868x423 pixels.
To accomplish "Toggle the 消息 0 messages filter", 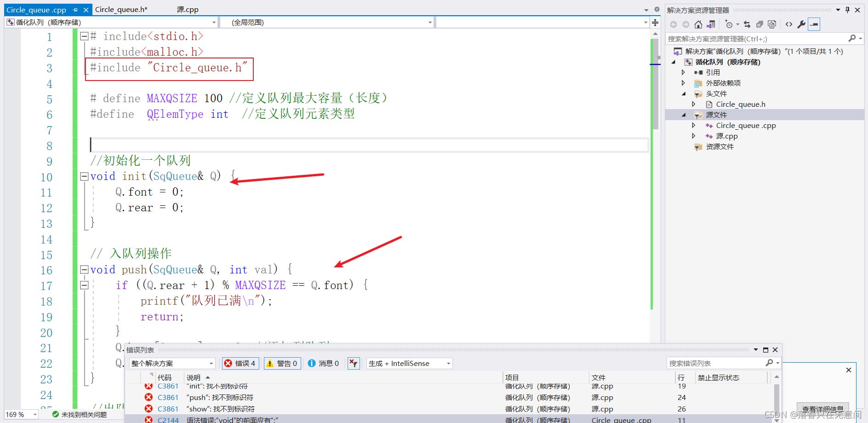I will [x=324, y=364].
